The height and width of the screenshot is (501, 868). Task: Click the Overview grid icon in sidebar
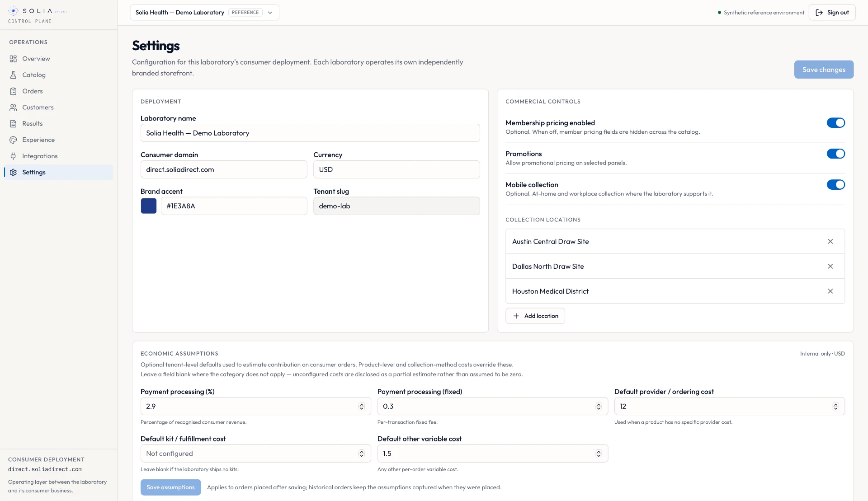13,59
